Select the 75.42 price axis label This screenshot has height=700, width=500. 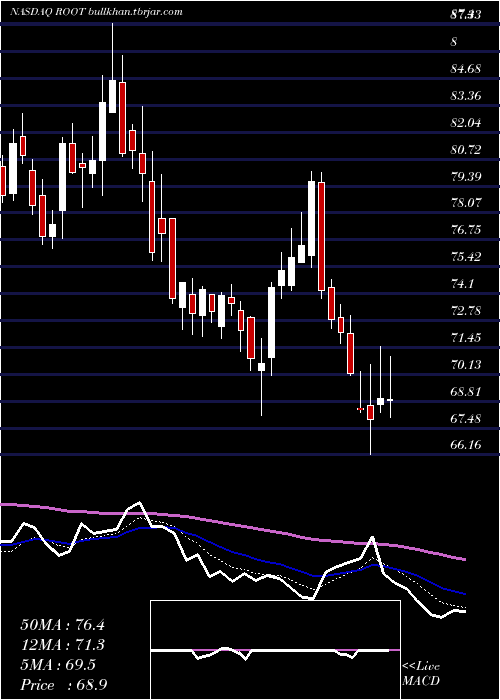point(465,257)
